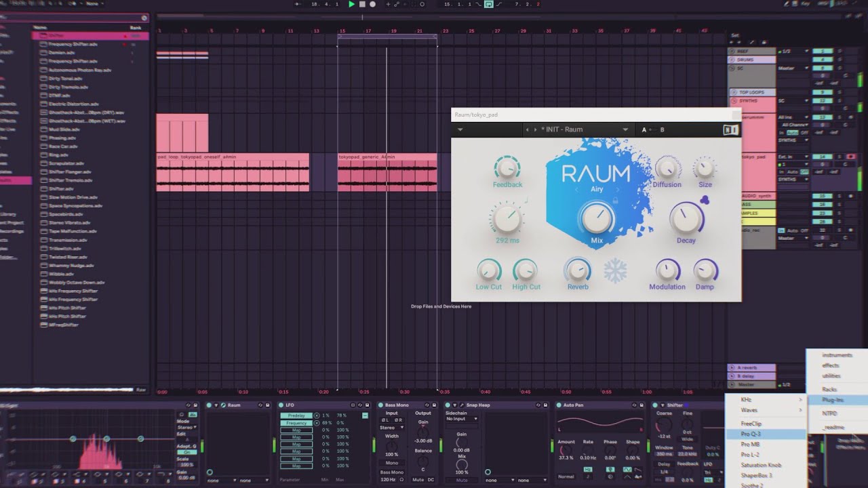This screenshot has height=488, width=868.
Task: Click the stop button in the transport bar
Action: [x=362, y=4]
